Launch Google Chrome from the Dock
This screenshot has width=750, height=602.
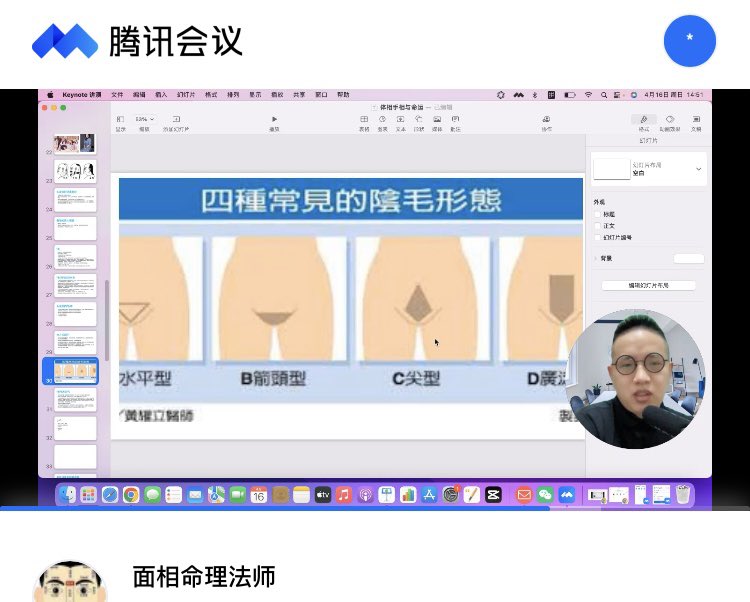[x=131, y=494]
